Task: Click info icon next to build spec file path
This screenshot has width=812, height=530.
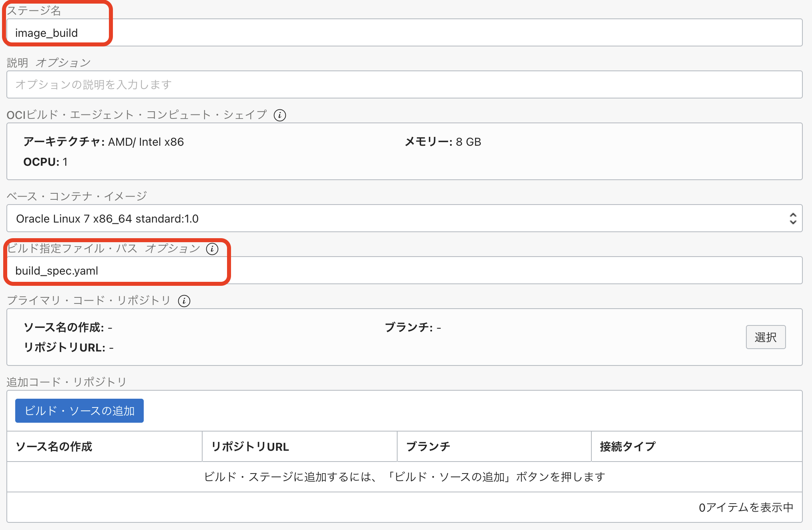Action: click(x=212, y=249)
